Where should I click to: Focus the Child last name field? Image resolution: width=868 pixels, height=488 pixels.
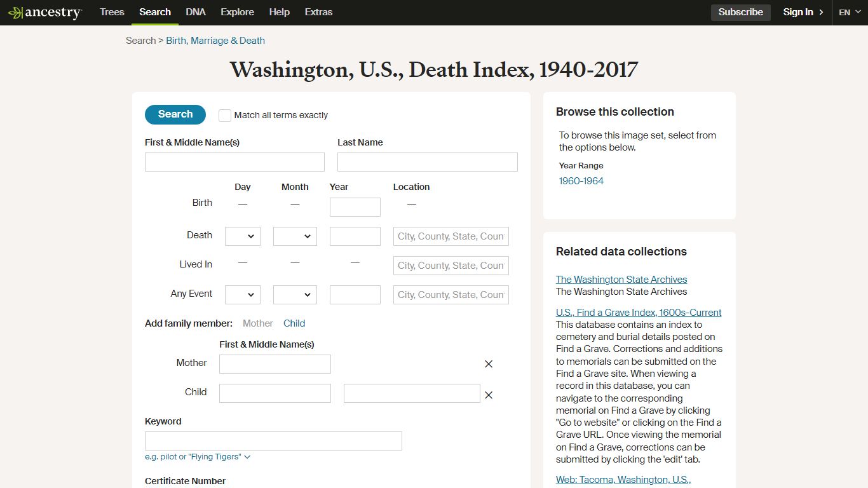pyautogui.click(x=412, y=393)
